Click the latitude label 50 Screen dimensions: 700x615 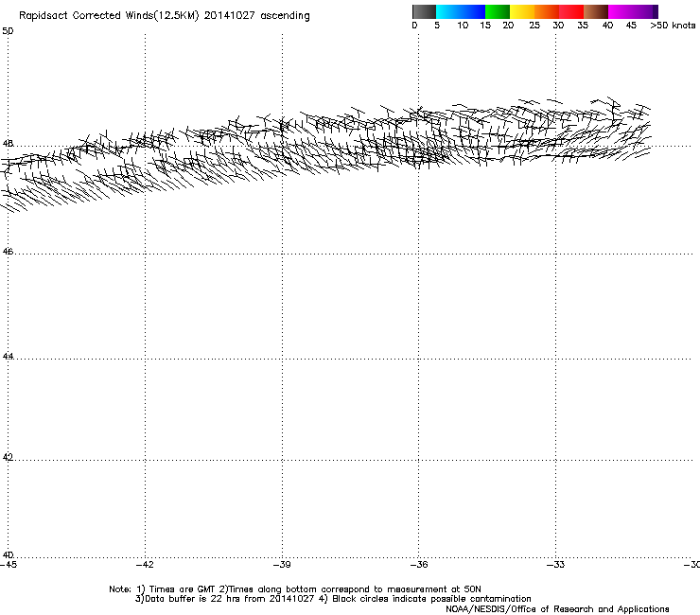click(8, 31)
